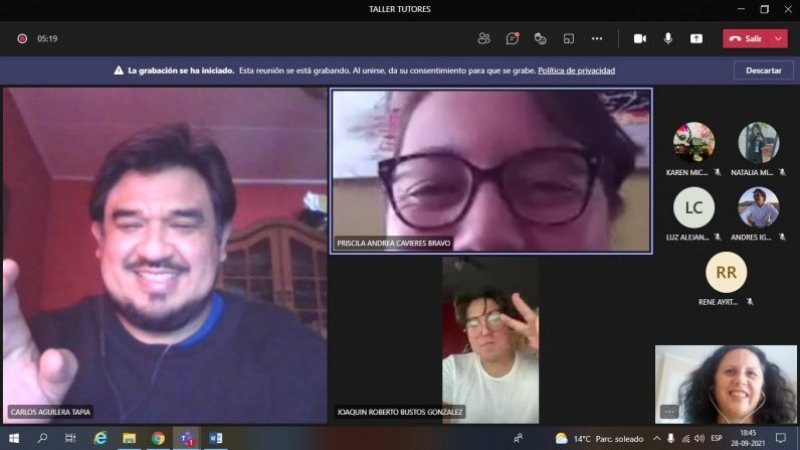
Task: Toggle the microphone mute in Teams toolbar
Action: [668, 38]
